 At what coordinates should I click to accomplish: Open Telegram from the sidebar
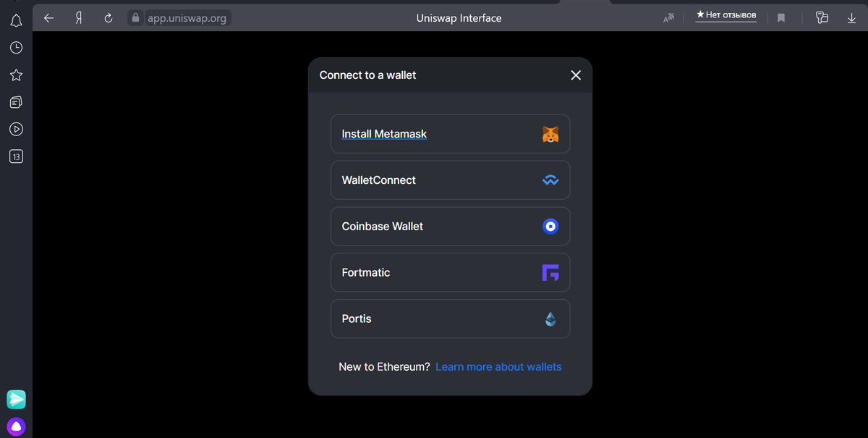pos(16,399)
